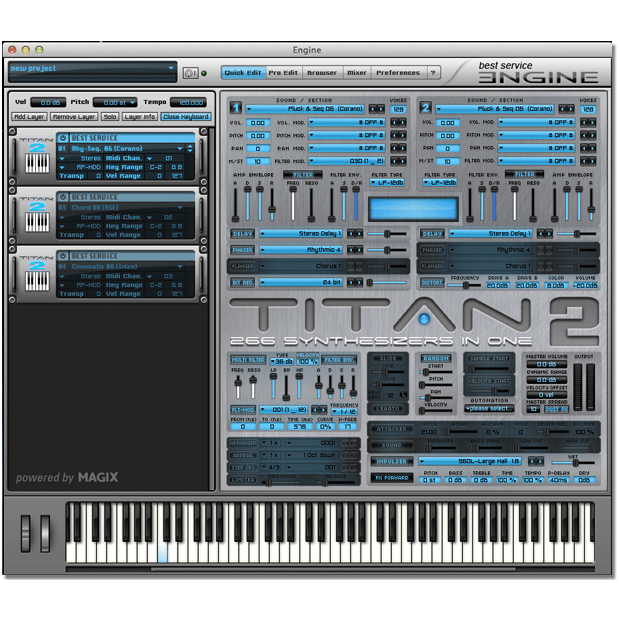620x620 pixels.
Task: Next Impulser reverb preset 960L-Large Hall
Action: [x=540, y=461]
